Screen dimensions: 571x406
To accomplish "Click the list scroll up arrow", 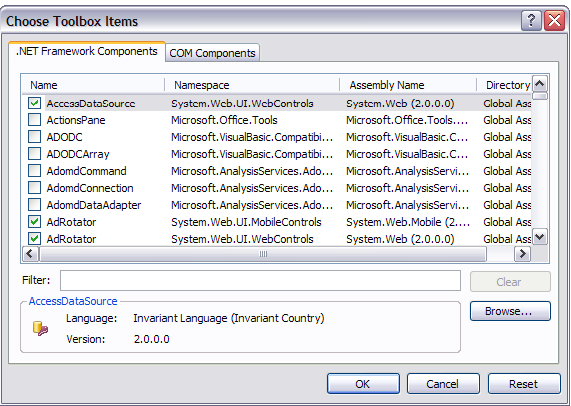I will (540, 84).
